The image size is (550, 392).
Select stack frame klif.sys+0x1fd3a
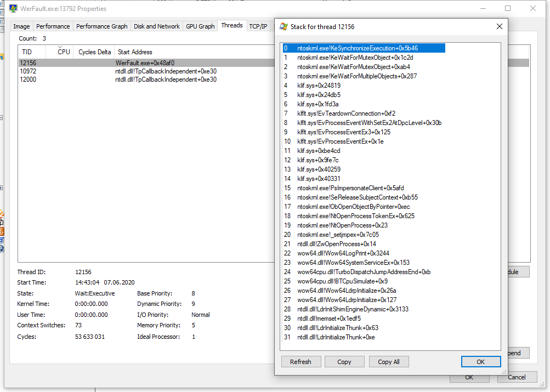pyautogui.click(x=364, y=104)
